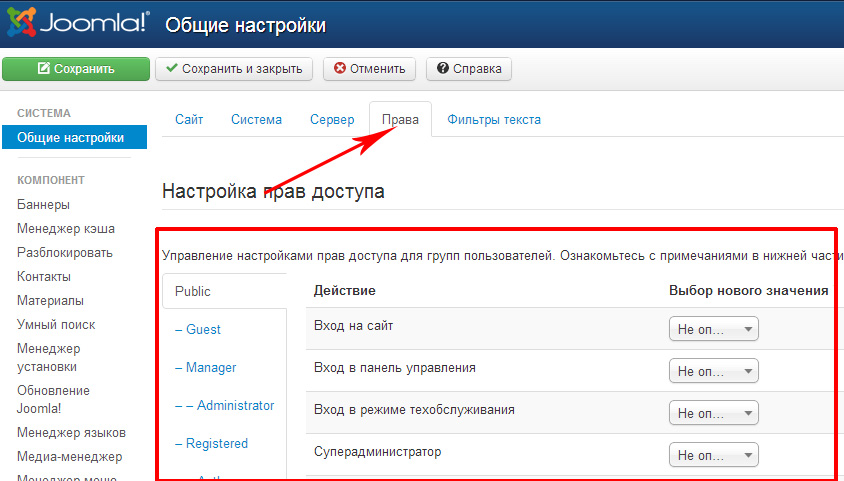This screenshot has height=481, width=844.
Task: Click the red Отменить cancel button
Action: [369, 69]
